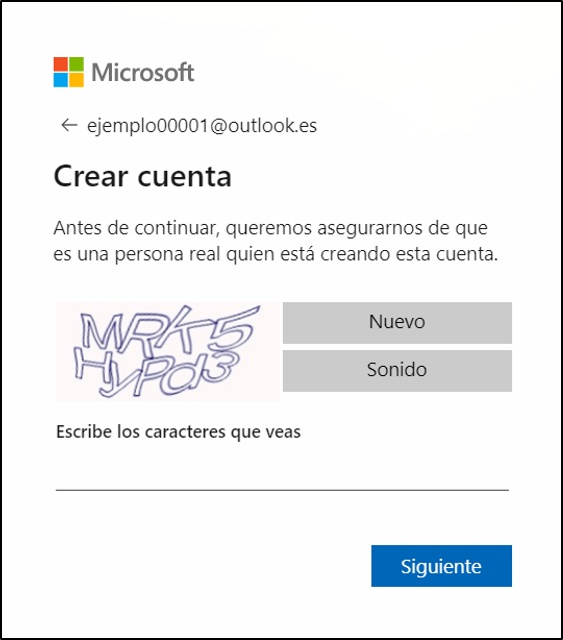This screenshot has height=640, width=563.
Task: Click the red square of Microsoft logo
Action: tap(60, 64)
